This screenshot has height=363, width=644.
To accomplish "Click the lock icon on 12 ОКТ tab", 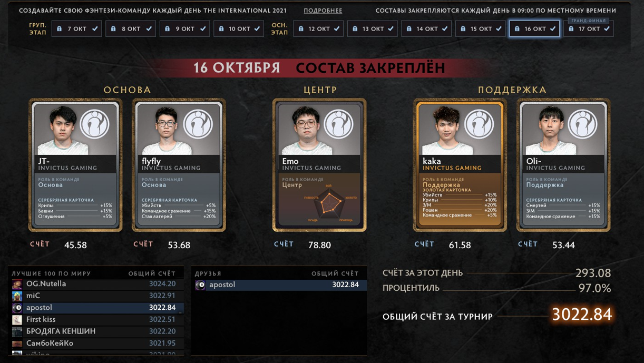I will (301, 29).
